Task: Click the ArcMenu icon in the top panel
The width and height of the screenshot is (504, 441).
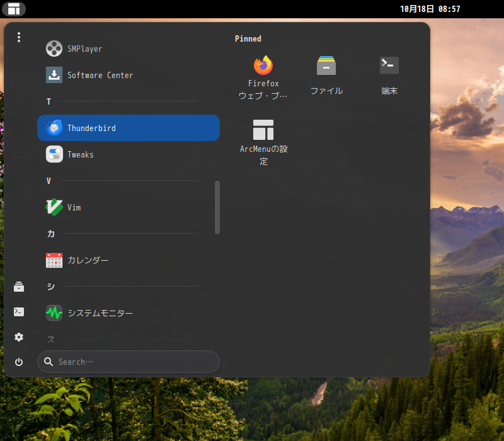Action: pyautogui.click(x=13, y=9)
